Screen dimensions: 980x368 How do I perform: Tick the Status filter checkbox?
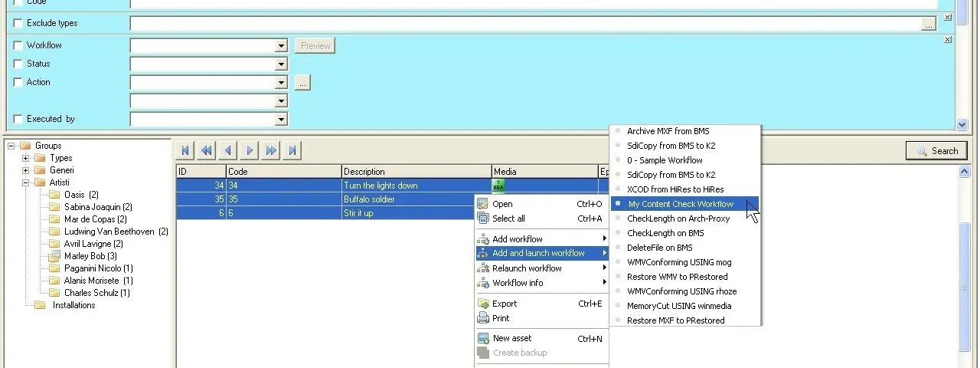pyautogui.click(x=18, y=64)
